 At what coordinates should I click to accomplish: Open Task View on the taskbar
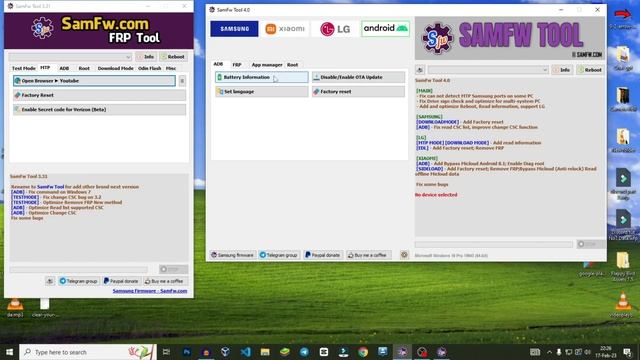(x=166, y=352)
